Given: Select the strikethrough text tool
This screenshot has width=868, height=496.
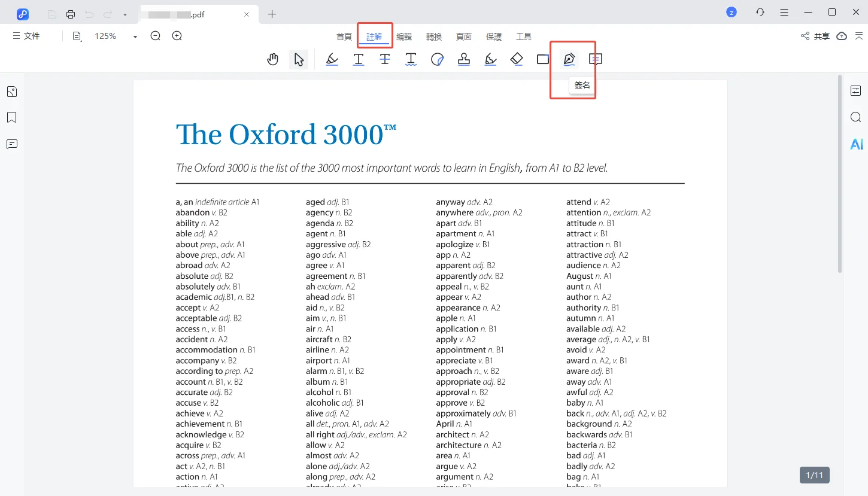Looking at the screenshot, I should click(385, 59).
